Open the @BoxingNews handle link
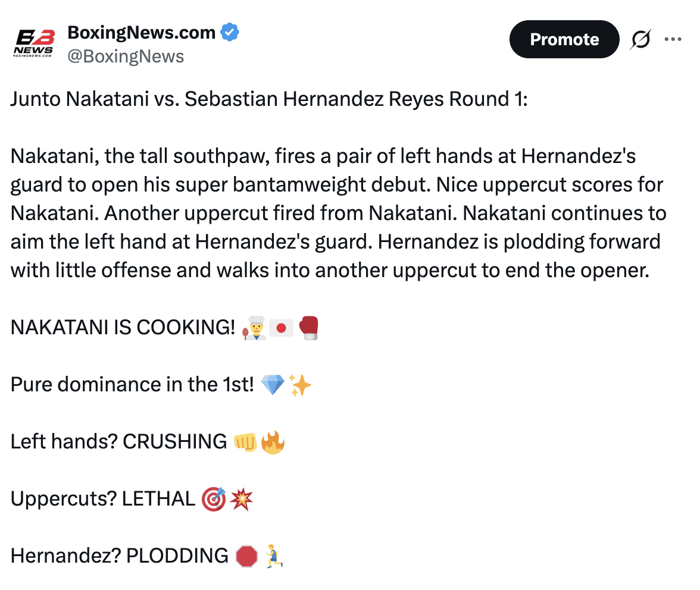Viewport: 700px width, 590px height. 126,57
